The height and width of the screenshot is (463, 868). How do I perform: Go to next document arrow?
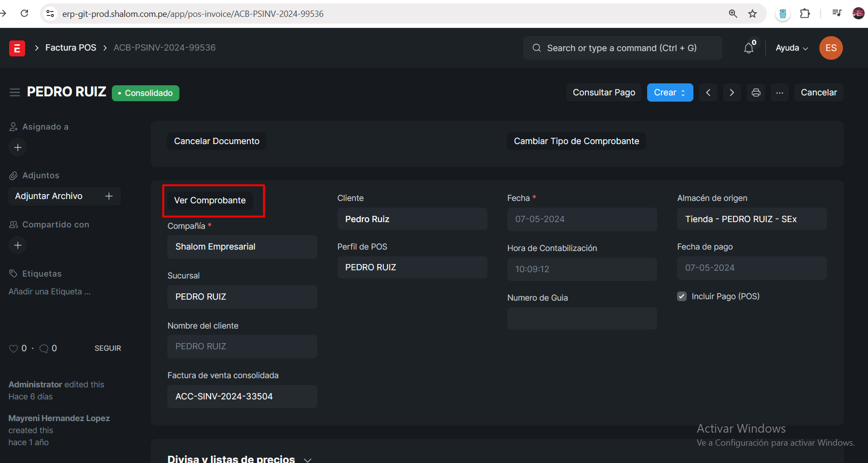(x=732, y=93)
